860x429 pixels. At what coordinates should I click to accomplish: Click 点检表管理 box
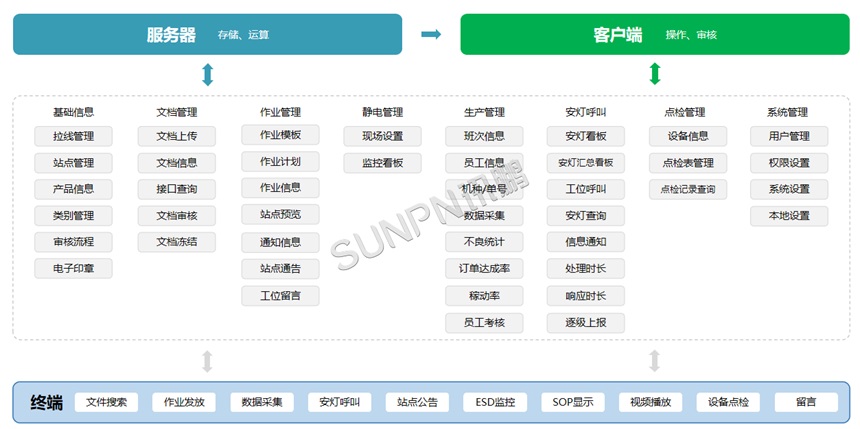pos(688,163)
